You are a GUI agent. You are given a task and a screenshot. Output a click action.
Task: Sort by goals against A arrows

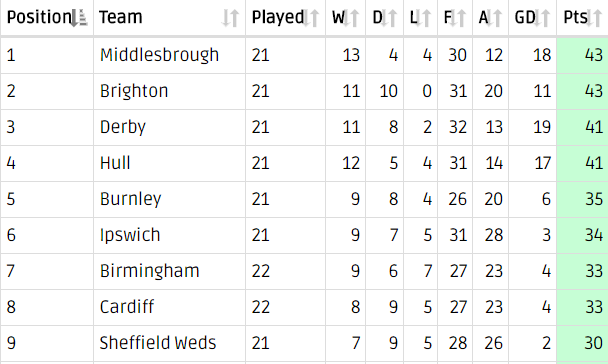(494, 18)
